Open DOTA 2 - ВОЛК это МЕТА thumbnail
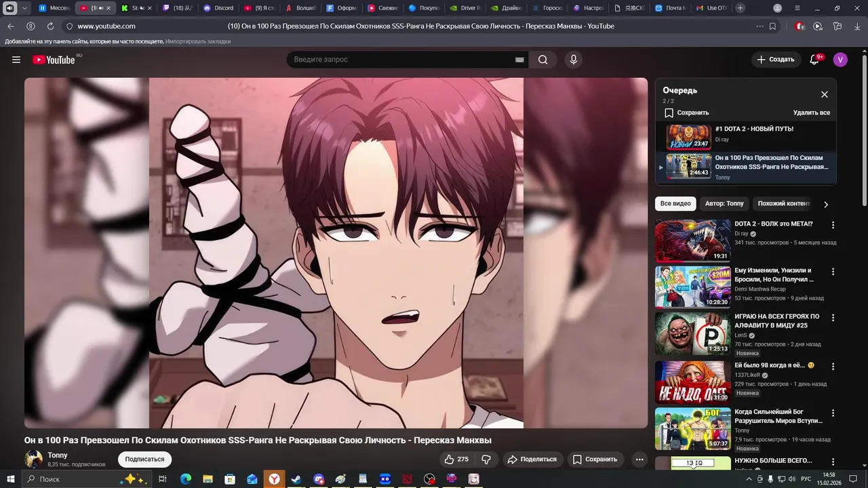 click(692, 241)
